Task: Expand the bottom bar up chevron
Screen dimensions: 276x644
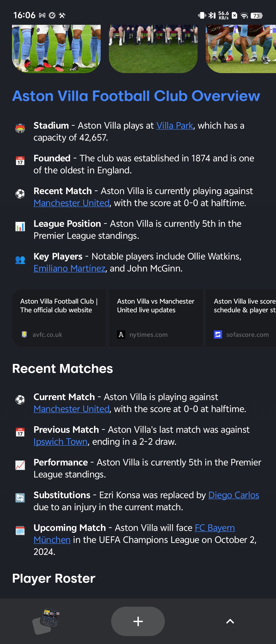Action: [230, 621]
